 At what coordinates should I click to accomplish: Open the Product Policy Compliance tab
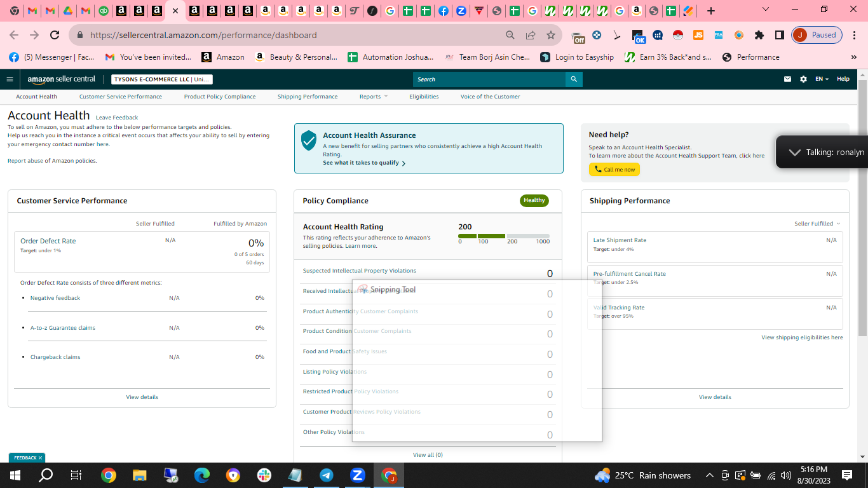pyautogui.click(x=220, y=97)
